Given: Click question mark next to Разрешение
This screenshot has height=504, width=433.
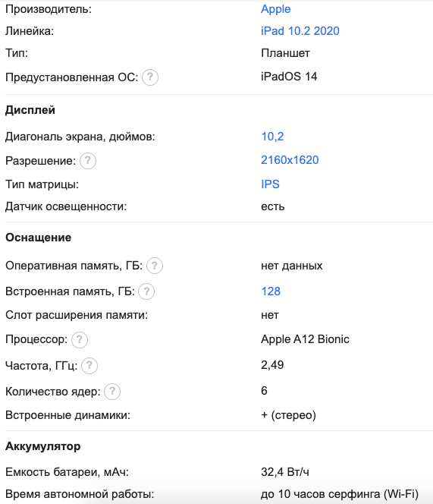Looking at the screenshot, I should click(x=88, y=161).
